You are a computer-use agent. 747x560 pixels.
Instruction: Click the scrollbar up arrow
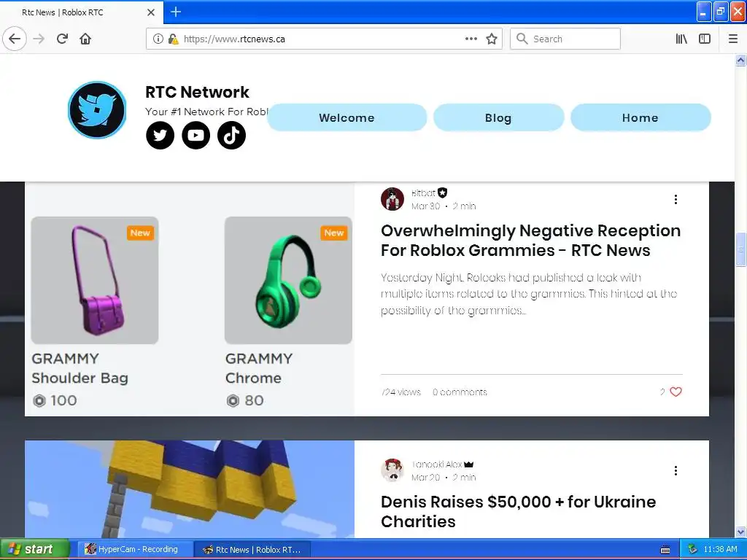(x=741, y=60)
